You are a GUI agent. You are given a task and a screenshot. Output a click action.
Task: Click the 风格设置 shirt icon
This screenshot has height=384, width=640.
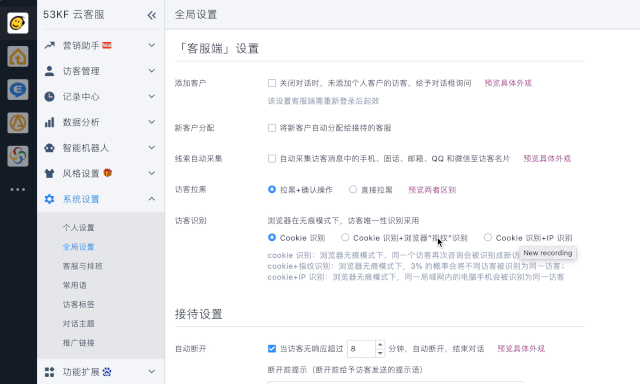tap(49, 173)
